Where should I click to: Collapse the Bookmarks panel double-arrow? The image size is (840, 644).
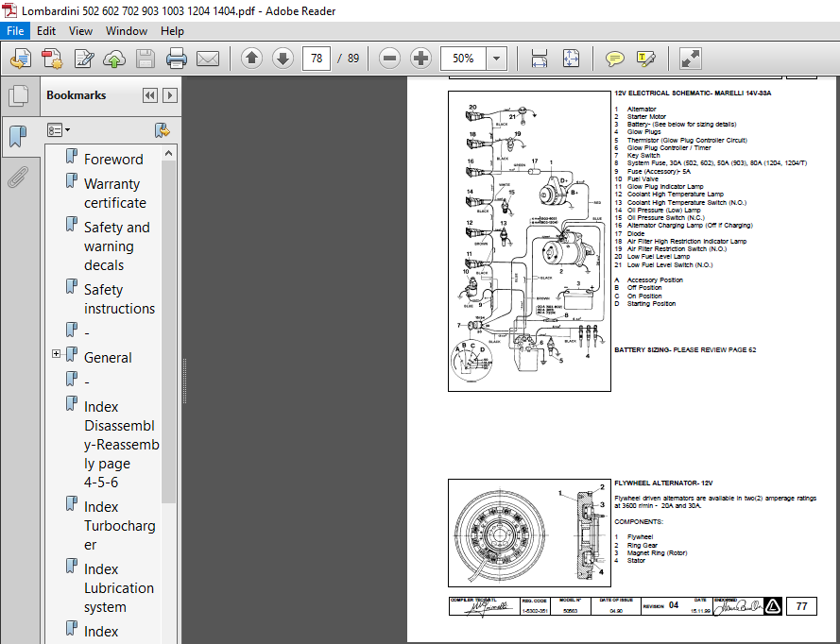150,95
